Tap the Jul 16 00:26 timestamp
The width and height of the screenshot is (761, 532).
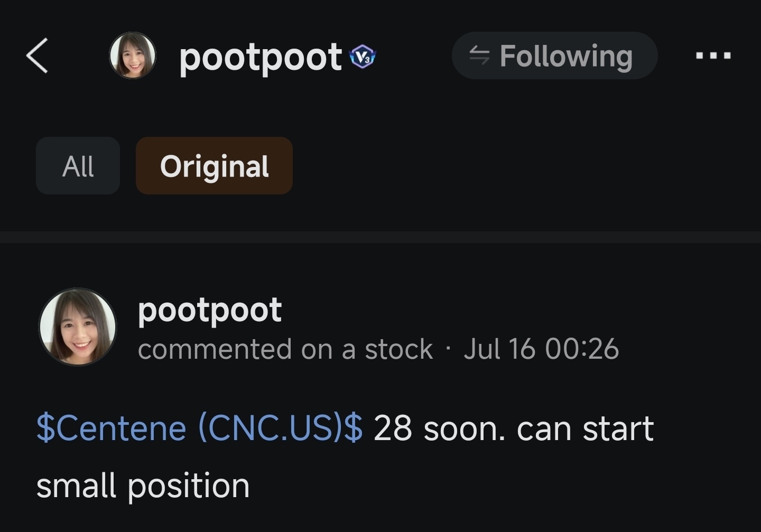(541, 349)
